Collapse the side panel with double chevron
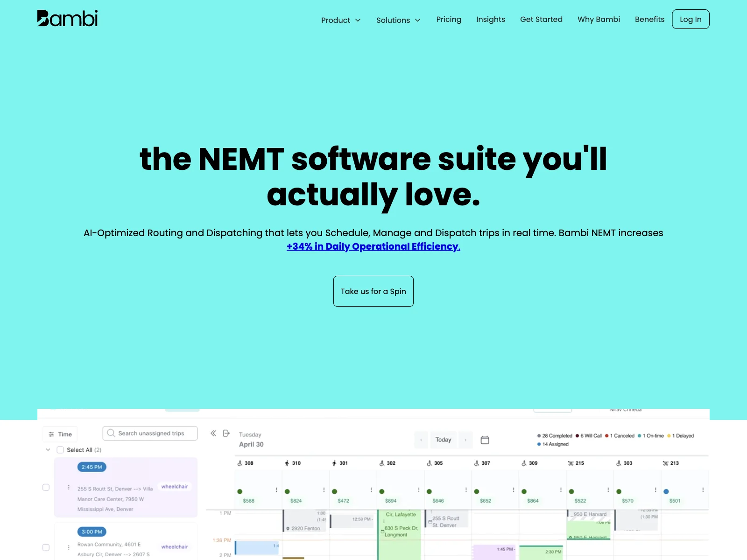This screenshot has width=747, height=560. pos(213,433)
